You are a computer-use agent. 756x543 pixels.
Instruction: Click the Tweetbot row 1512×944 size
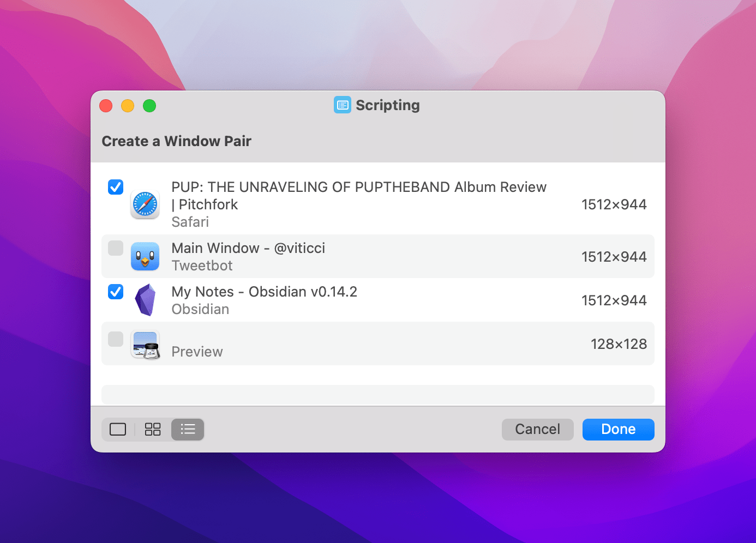pyautogui.click(x=614, y=257)
